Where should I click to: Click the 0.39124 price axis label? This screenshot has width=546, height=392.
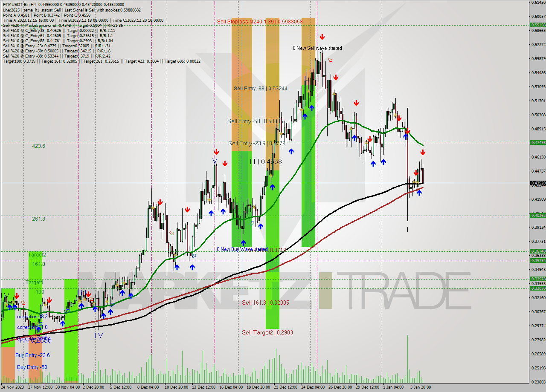tap(538, 227)
